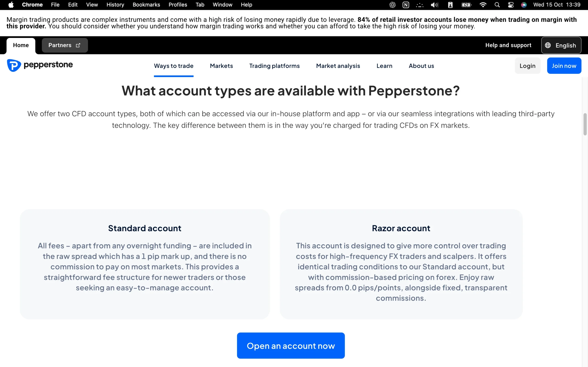Open the English language selector
588x367 pixels.
pos(561,45)
